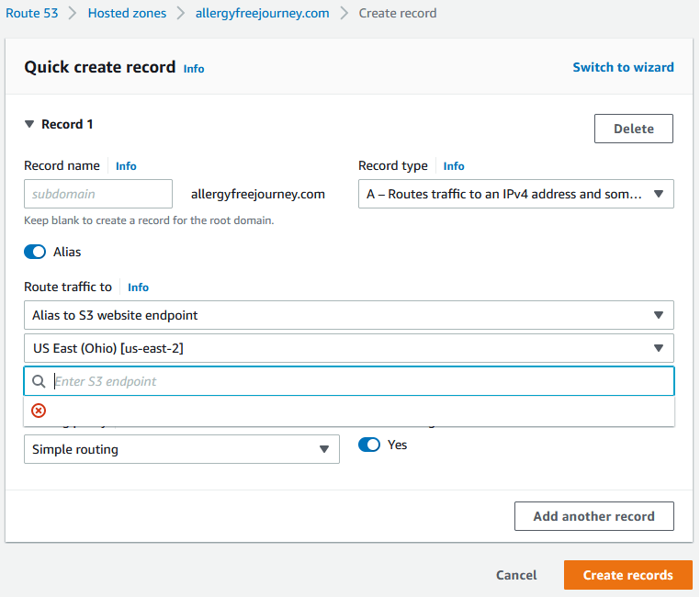
Task: Focus the subdomain record name field
Action: coord(98,194)
